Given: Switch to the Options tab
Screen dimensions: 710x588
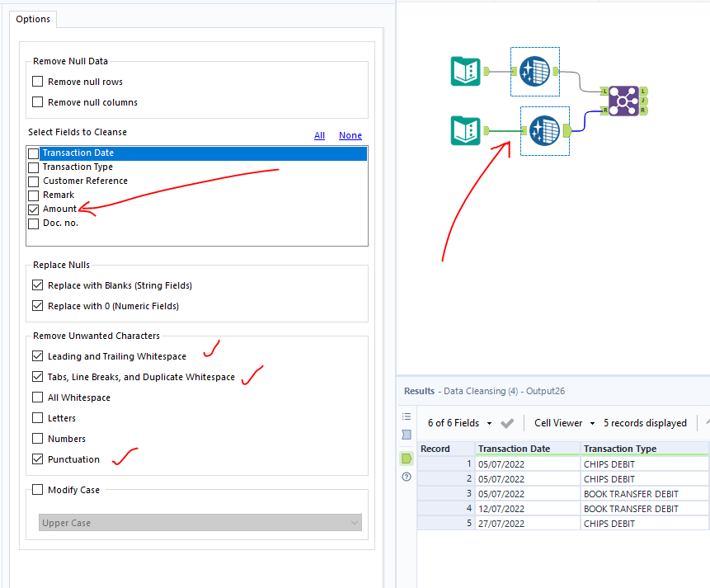Looking at the screenshot, I should tap(32, 18).
